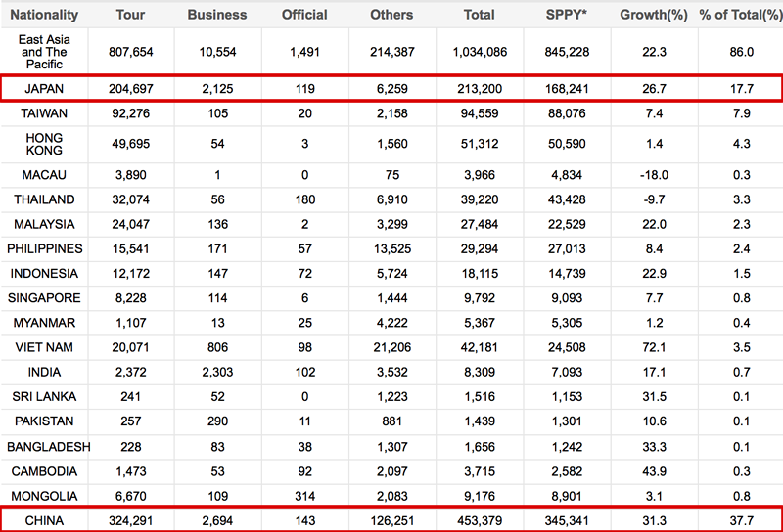
Task: Click China's Total value 453,379
Action: pos(480,520)
